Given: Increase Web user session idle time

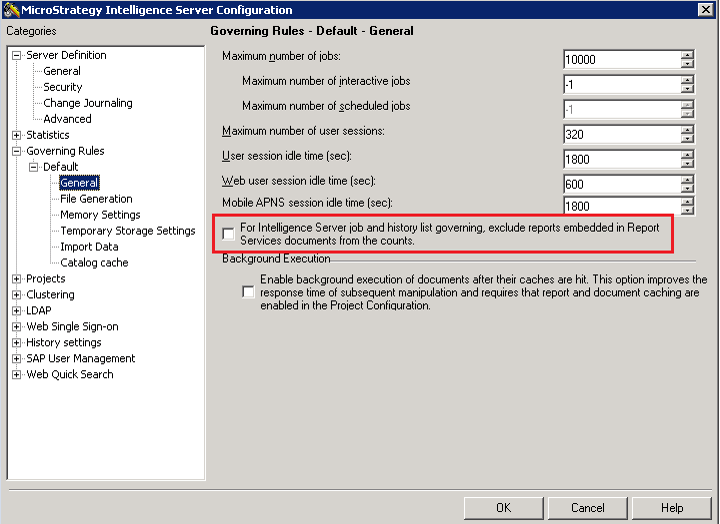Looking at the screenshot, I should point(687,180).
